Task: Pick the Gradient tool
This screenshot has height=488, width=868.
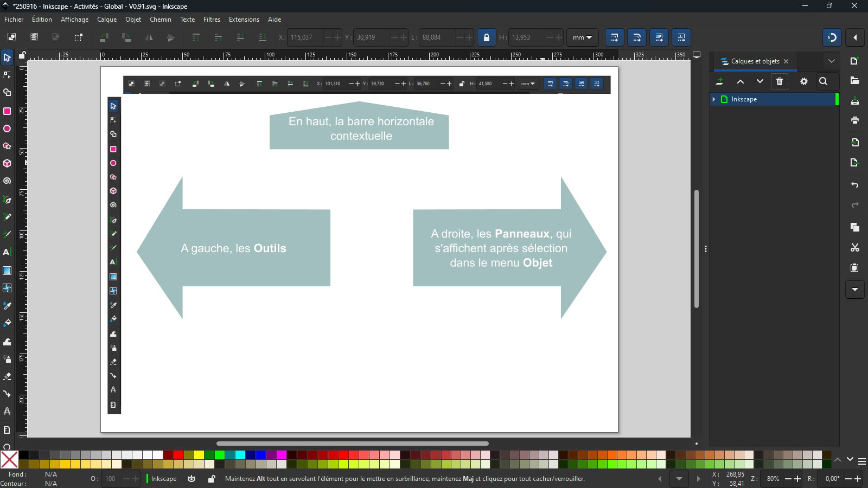Action: [7, 271]
